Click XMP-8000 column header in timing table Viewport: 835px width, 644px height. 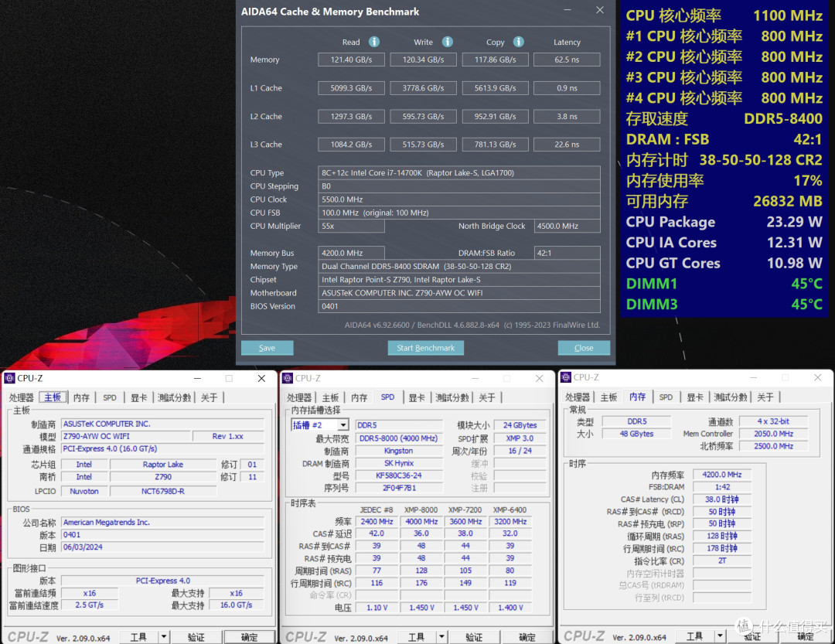tap(421, 509)
